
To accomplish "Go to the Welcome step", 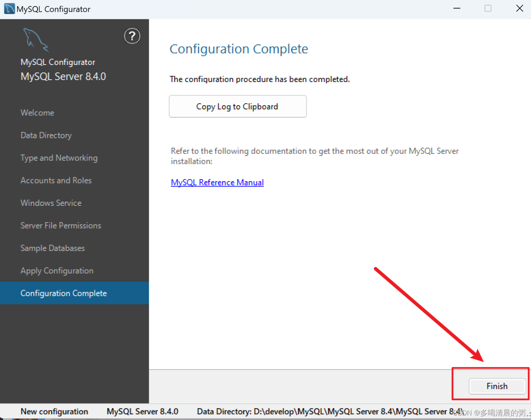I will click(x=37, y=113).
